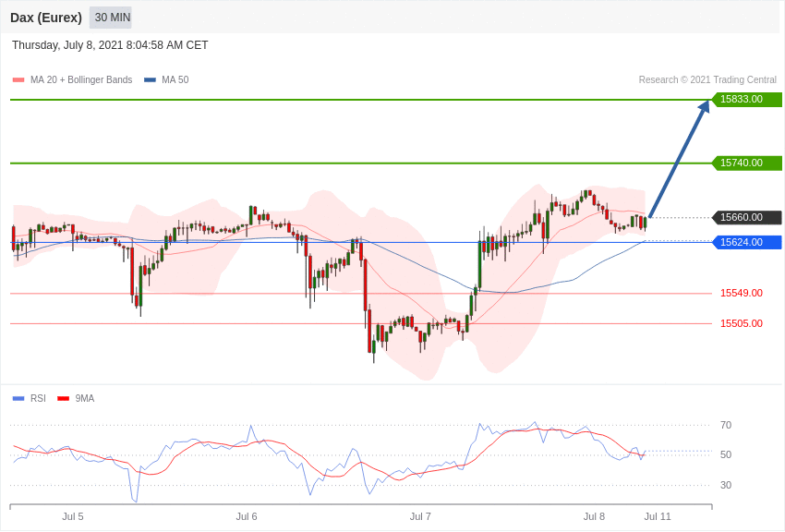Open the Research Trading Central copyright link

707,80
